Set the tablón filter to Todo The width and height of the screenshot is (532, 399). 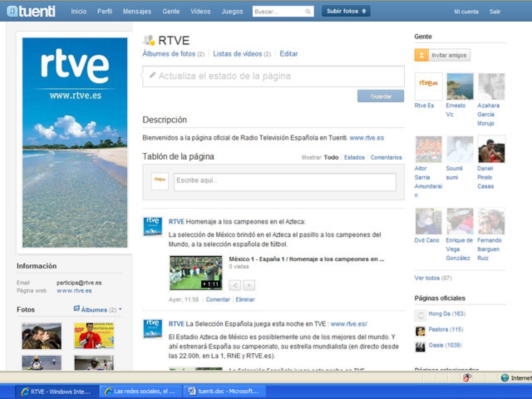pyautogui.click(x=332, y=157)
